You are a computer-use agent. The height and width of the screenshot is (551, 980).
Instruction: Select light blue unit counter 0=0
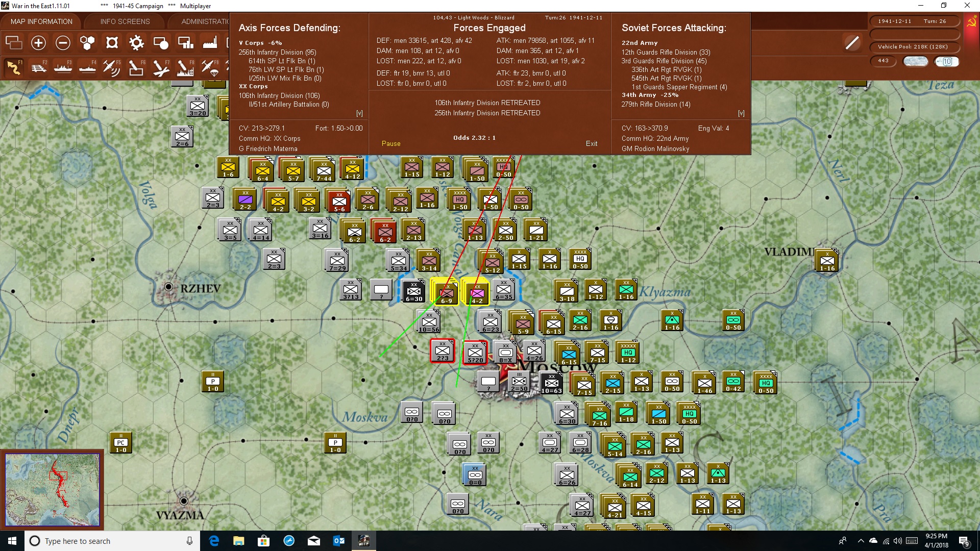coord(475,475)
